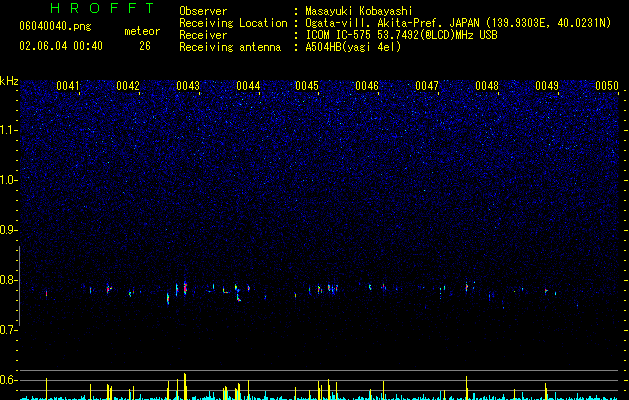The width and height of the screenshot is (629, 400).
Task: Click the 0048 time marker
Action: click(487, 86)
